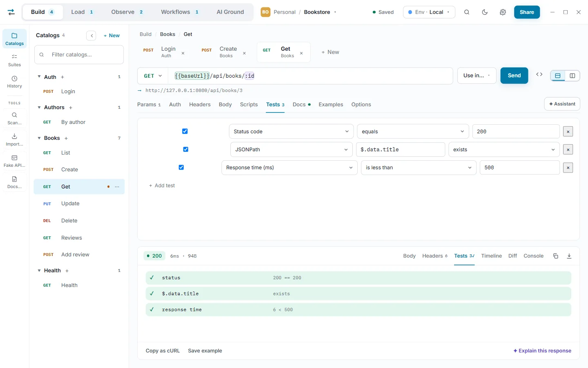Open the is less than dropdown

(419, 168)
